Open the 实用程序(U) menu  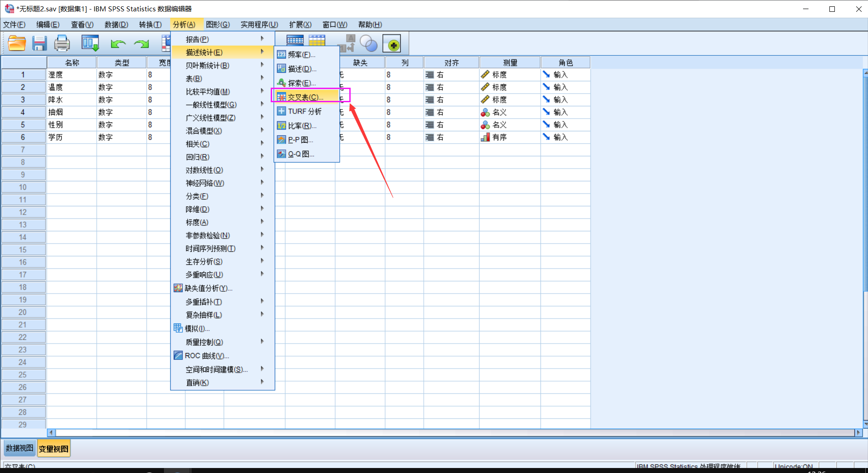click(x=259, y=25)
